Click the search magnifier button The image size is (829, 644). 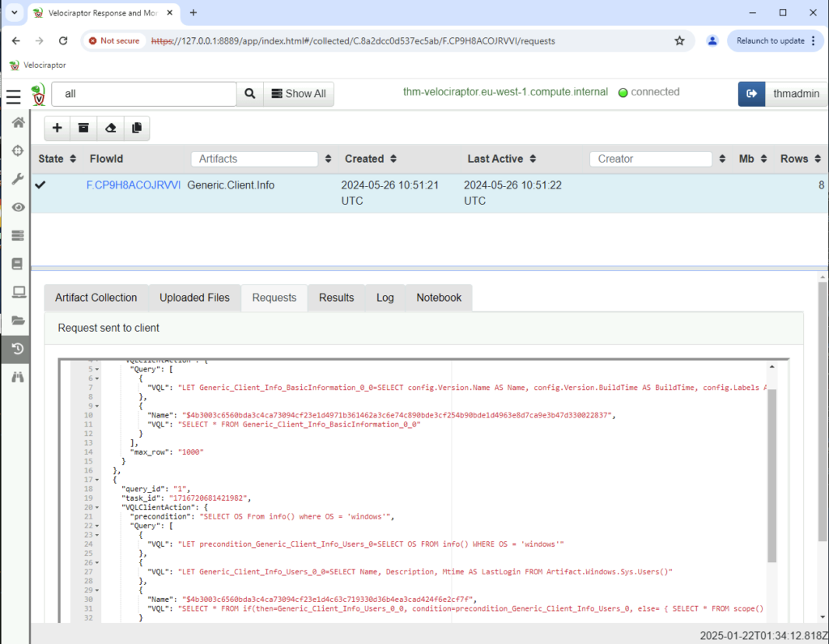tap(250, 94)
